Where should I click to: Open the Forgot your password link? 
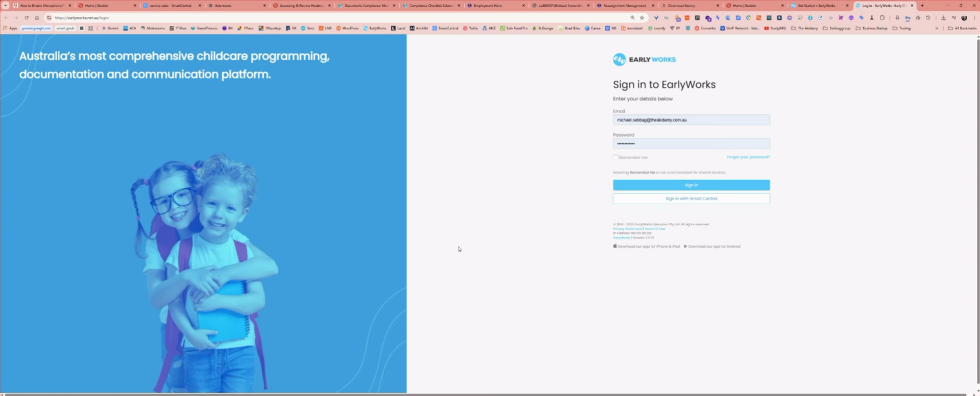point(748,157)
